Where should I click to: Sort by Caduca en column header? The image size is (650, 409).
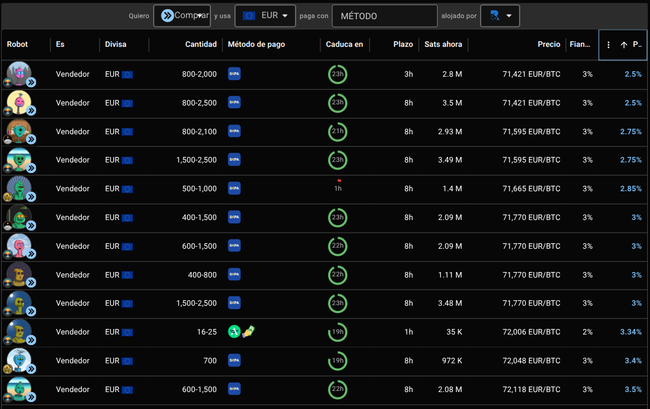(344, 44)
